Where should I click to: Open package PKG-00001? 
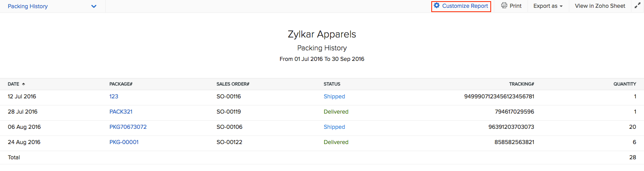[124, 142]
